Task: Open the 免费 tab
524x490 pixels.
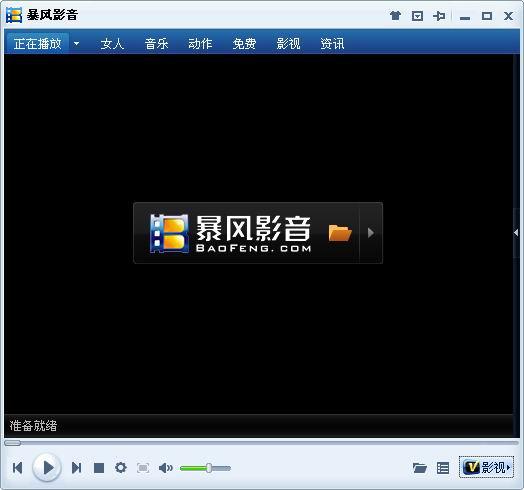Action: [244, 44]
